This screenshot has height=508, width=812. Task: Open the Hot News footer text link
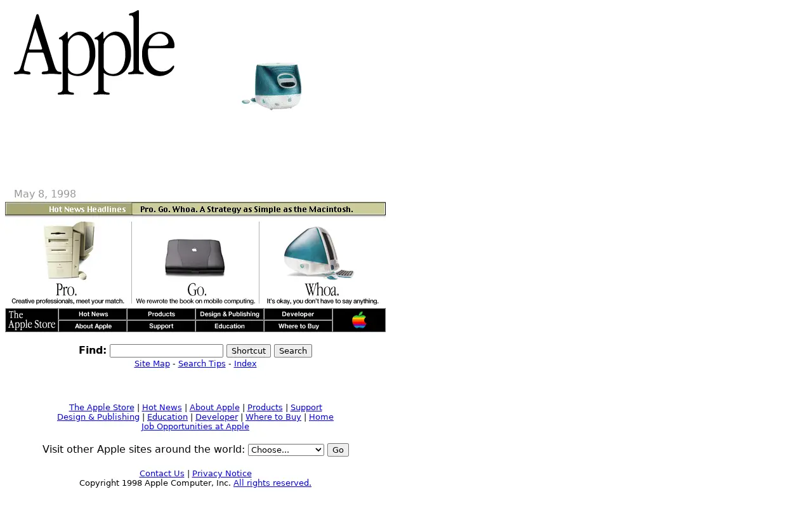pyautogui.click(x=162, y=408)
